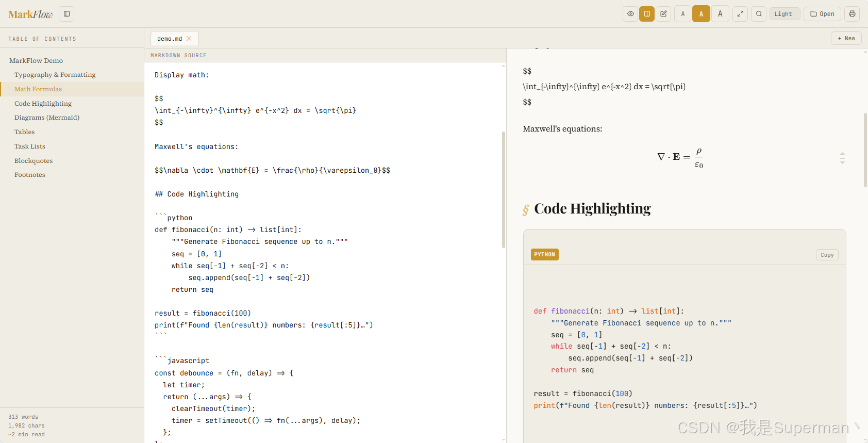Select split view mode
Screen dimensions: 868x443
click(x=647, y=14)
